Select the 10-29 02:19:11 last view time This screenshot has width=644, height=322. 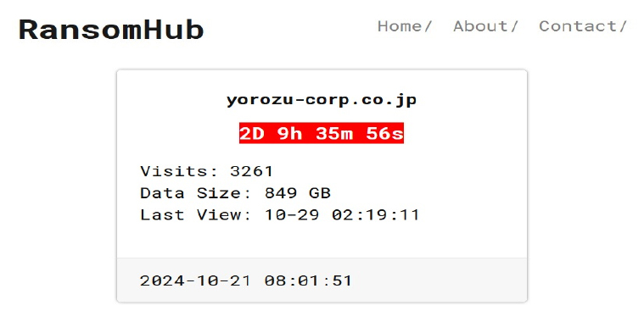342,214
